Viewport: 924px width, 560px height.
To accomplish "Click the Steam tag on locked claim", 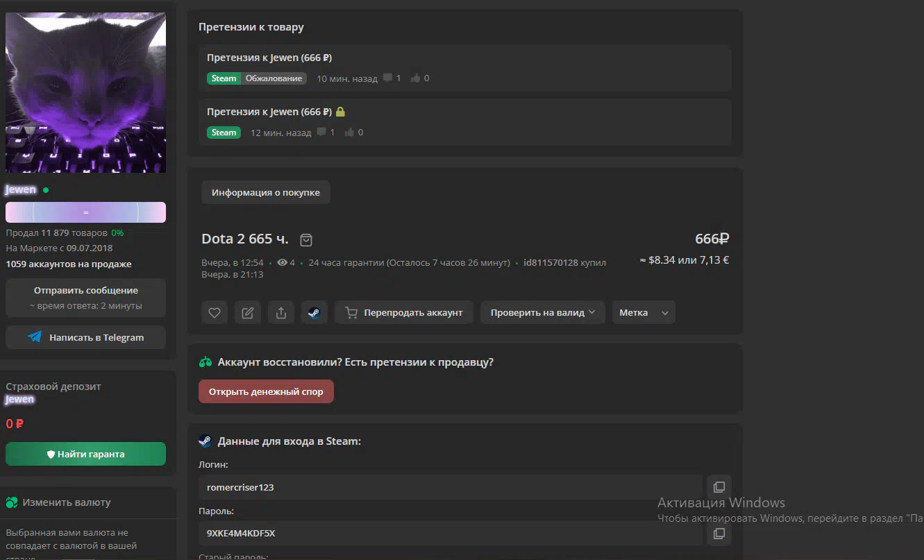I will tap(224, 133).
